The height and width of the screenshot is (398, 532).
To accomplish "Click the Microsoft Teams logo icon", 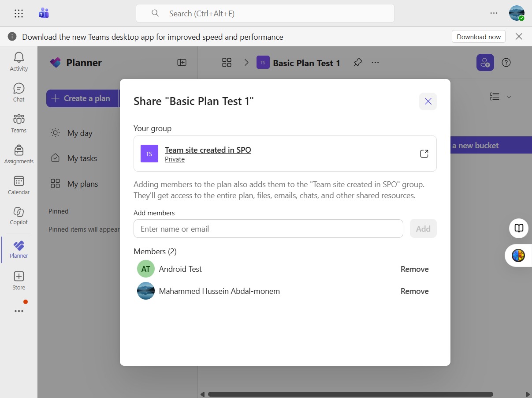I will pyautogui.click(x=44, y=13).
